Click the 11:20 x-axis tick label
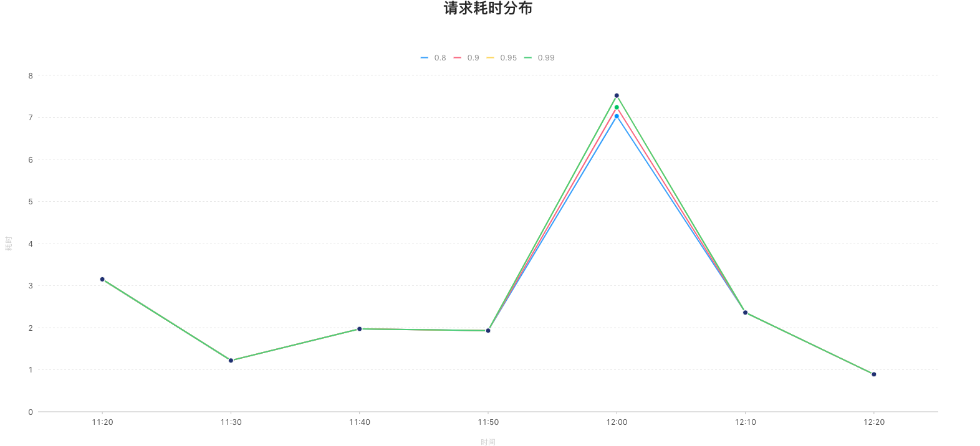This screenshot has width=980, height=446. [x=102, y=422]
